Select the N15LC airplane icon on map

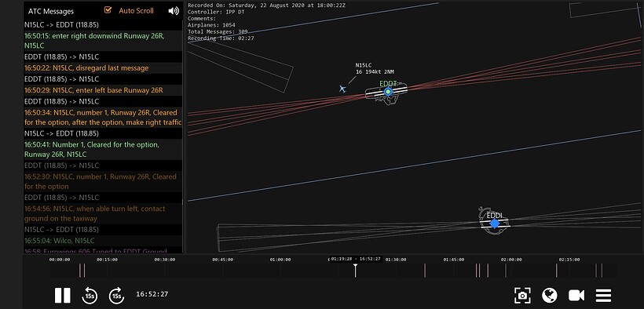click(342, 88)
